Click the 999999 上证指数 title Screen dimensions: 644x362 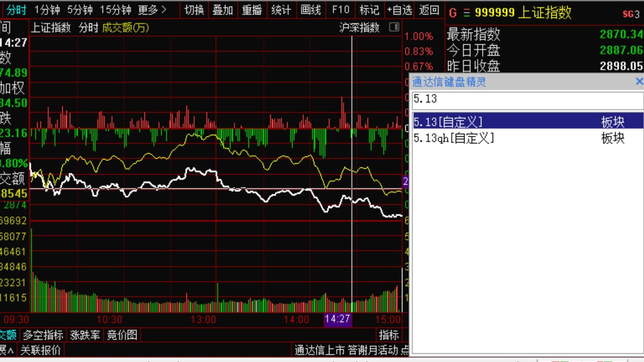[523, 13]
